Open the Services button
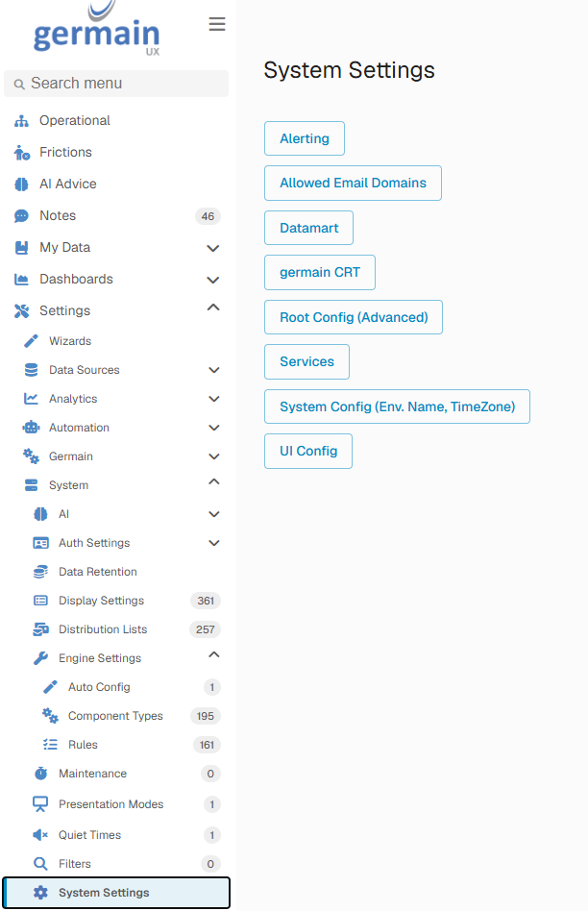Screen dimensions: 588x911 click(306, 362)
